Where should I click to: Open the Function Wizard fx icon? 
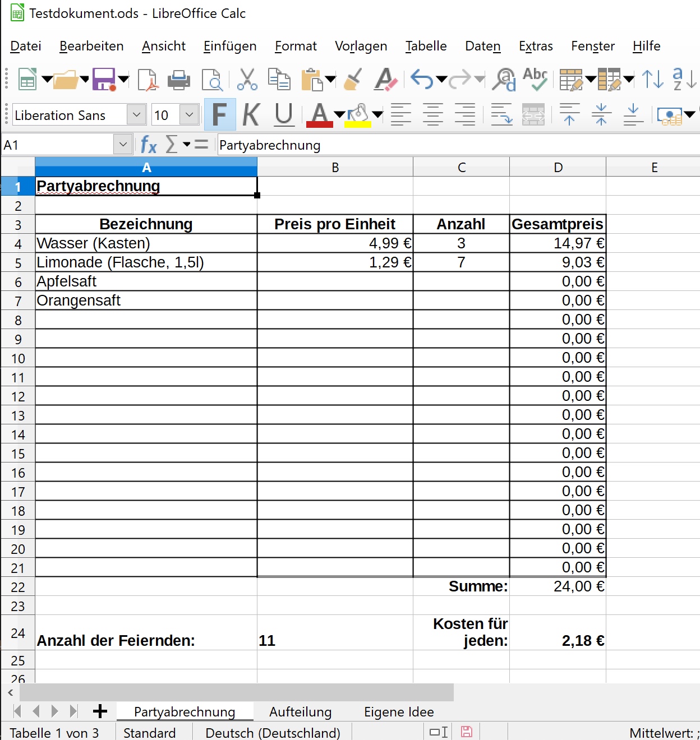click(x=148, y=145)
